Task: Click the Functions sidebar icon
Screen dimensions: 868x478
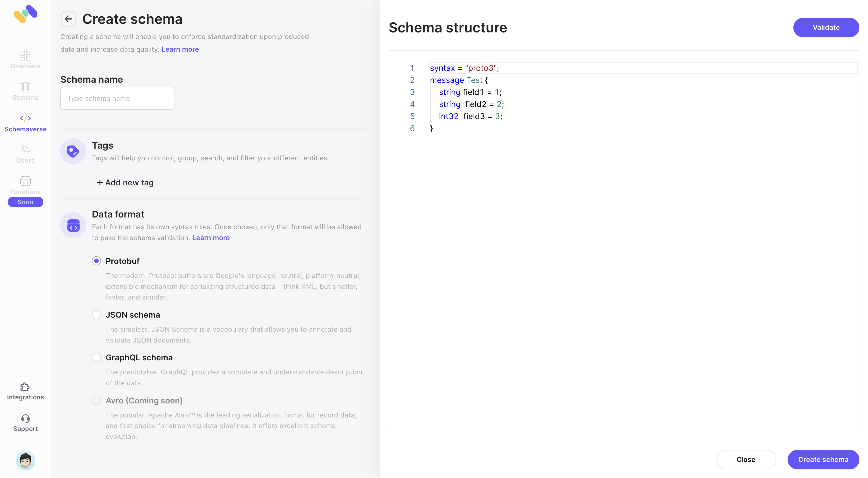Action: click(25, 181)
